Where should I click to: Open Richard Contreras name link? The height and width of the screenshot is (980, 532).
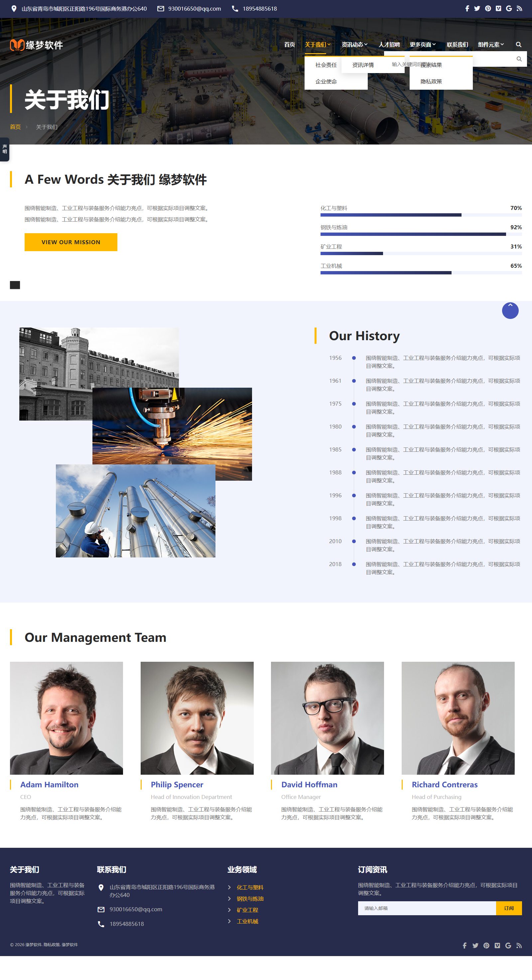[x=445, y=784]
